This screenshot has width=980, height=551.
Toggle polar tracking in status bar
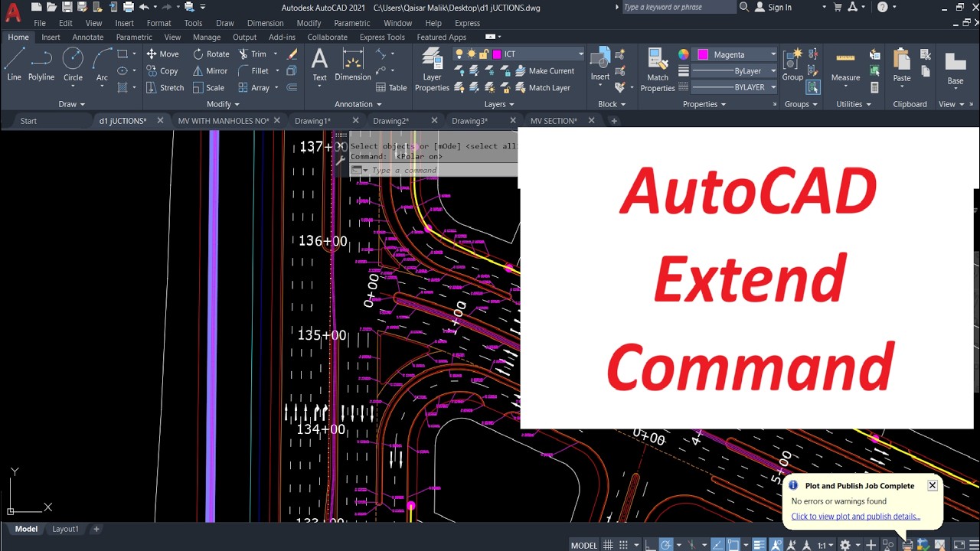[665, 545]
